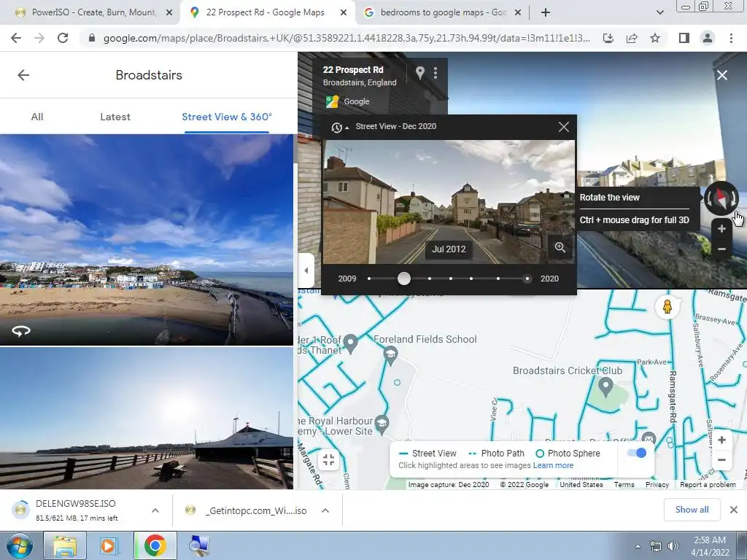The image size is (747, 560).
Task: Open the browser side panel
Action: coord(684,38)
